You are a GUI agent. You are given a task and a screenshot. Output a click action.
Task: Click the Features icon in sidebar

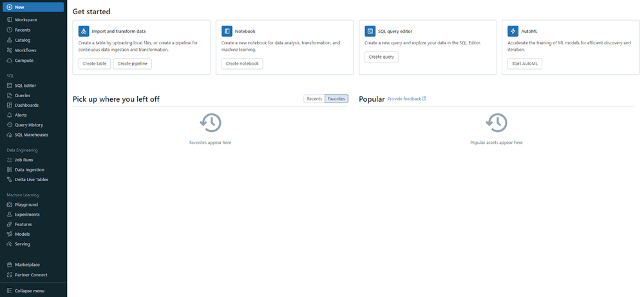(x=10, y=224)
